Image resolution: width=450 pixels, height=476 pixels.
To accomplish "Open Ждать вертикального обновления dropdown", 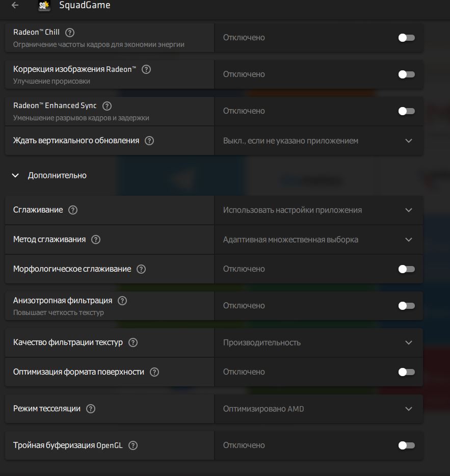I will pos(319,141).
